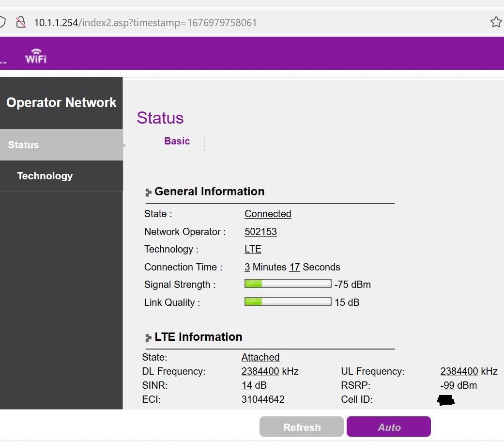Click the reload icon left of the address bar
The width and height of the screenshot is (504, 443).
tap(3, 21)
